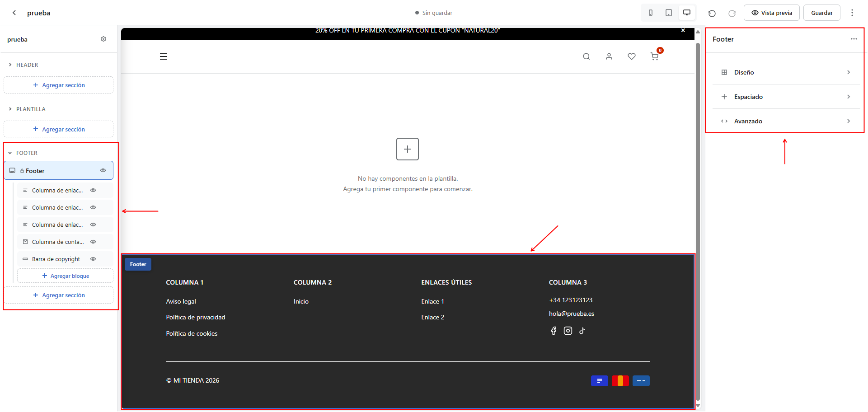This screenshot has width=868, height=412.
Task: Click the red-yellow payment card icon
Action: click(620, 381)
